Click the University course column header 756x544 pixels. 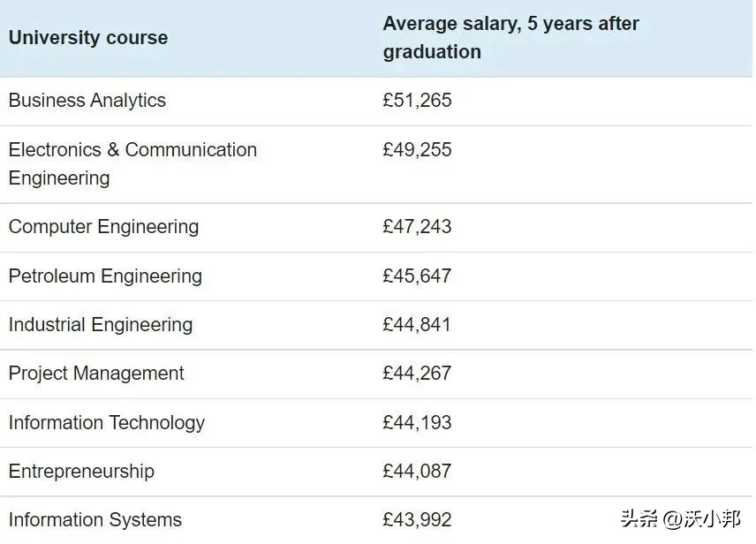click(88, 38)
